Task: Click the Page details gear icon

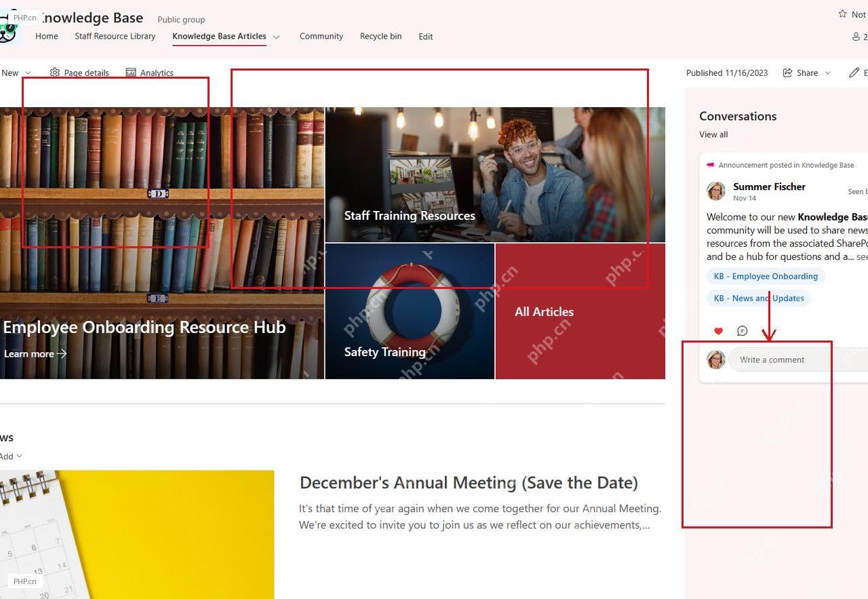Action: (55, 73)
